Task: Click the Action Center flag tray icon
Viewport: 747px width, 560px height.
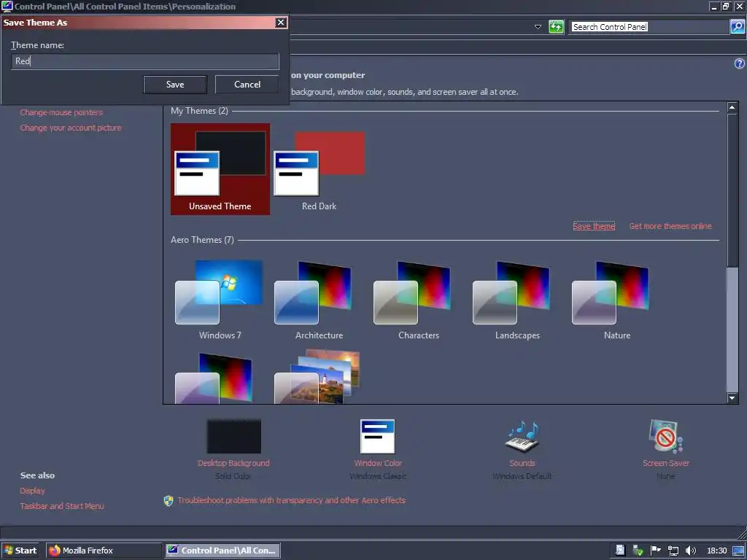Action: [656, 551]
